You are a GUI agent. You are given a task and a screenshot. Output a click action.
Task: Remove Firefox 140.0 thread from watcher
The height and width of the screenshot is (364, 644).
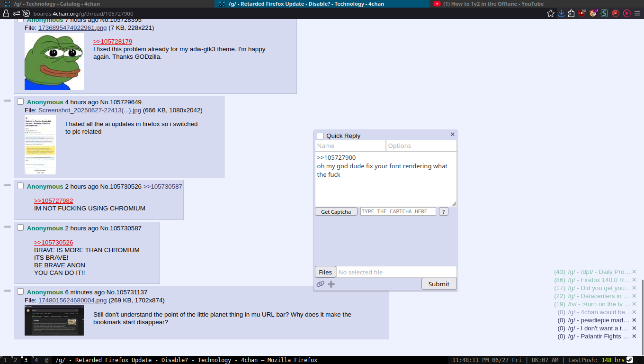(634, 280)
